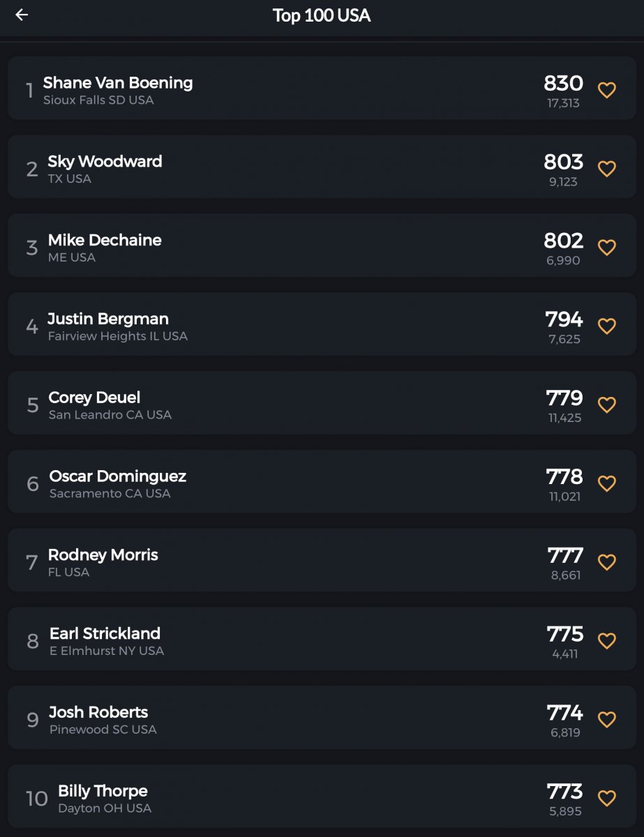Tap the heart next to Mike Dechaine

607,248
